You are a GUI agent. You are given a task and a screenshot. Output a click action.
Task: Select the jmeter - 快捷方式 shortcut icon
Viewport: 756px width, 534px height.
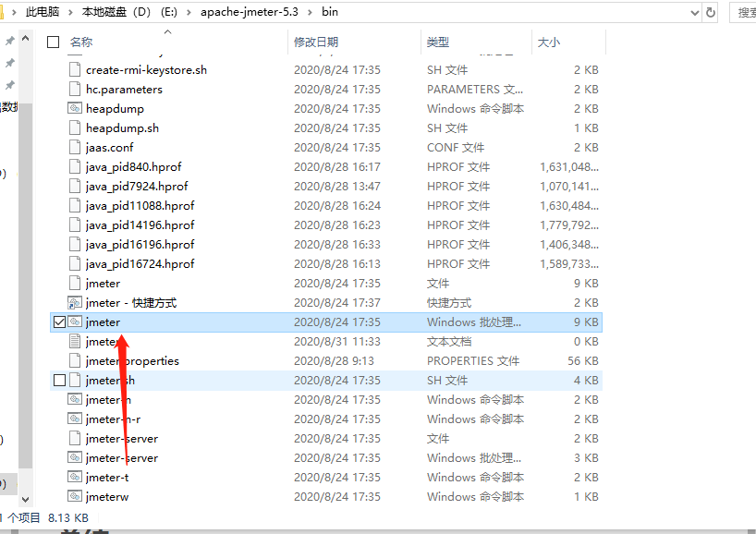click(x=76, y=302)
